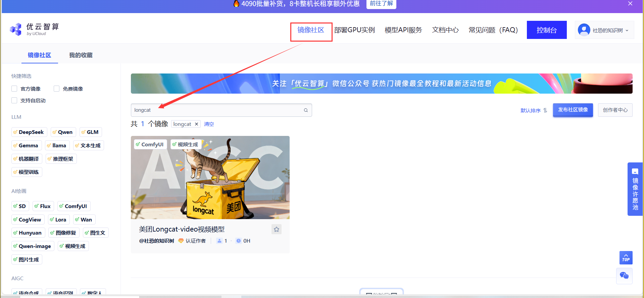Image resolution: width=644 pixels, height=298 pixels.
Task: Click the 前往了解 banner button
Action: 381,4
